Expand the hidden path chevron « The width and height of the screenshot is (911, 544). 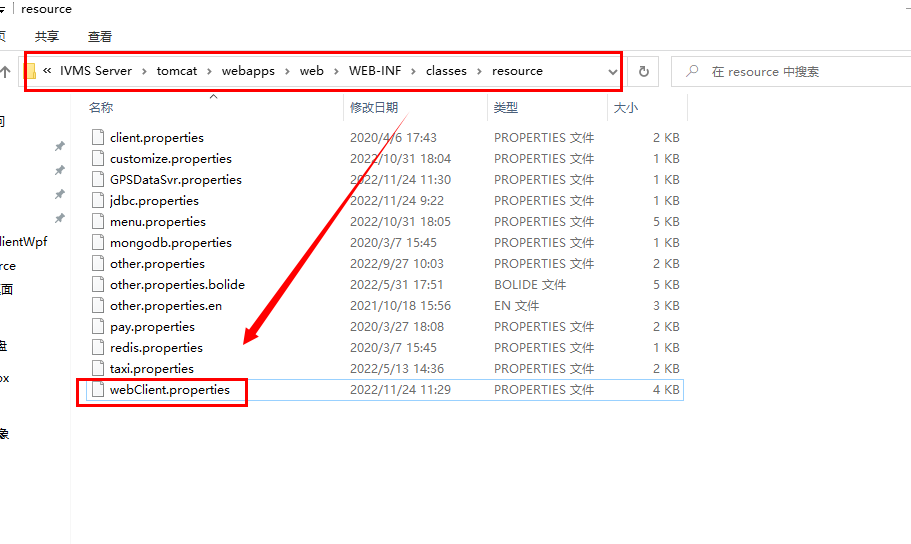(x=47, y=70)
